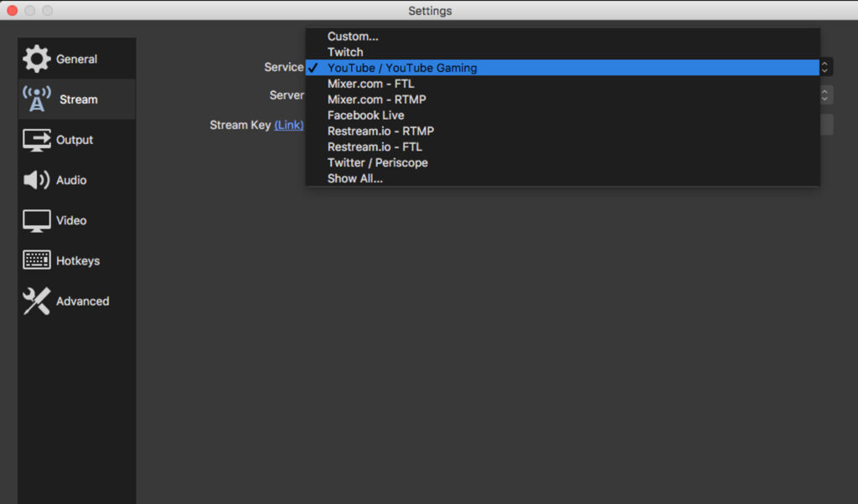This screenshot has height=504, width=858.
Task: Switch to Stream settings label
Action: tap(79, 100)
